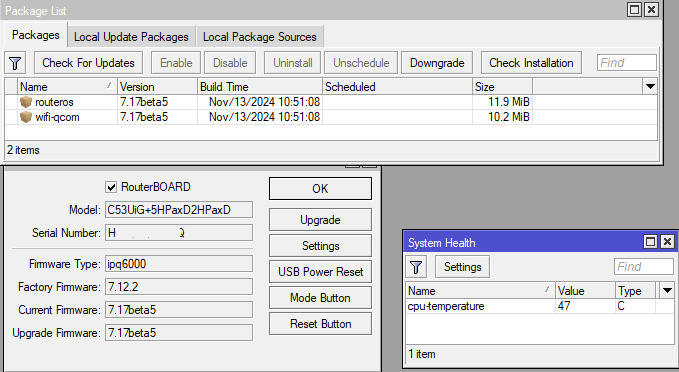Toggle the RouterBOARD checkbox
This screenshot has height=372, width=679.
tap(111, 187)
